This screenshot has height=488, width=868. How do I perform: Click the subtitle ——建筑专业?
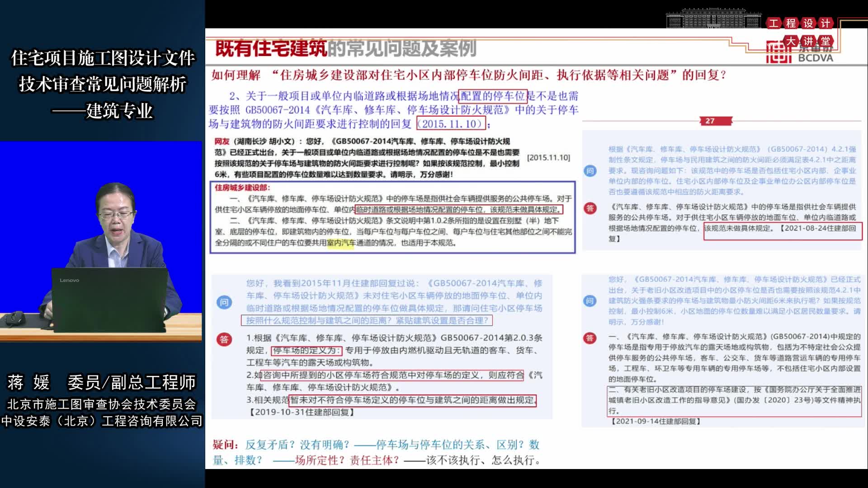[x=103, y=111]
